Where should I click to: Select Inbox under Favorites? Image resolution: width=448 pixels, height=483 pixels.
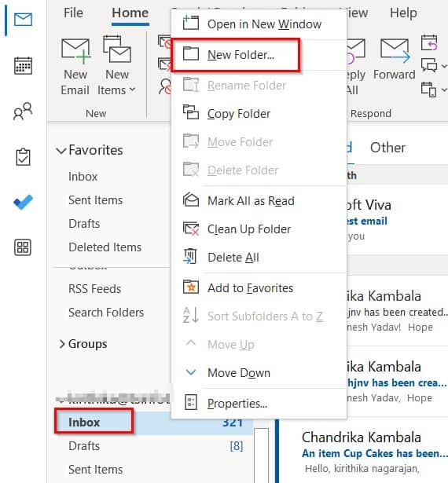pyautogui.click(x=83, y=177)
